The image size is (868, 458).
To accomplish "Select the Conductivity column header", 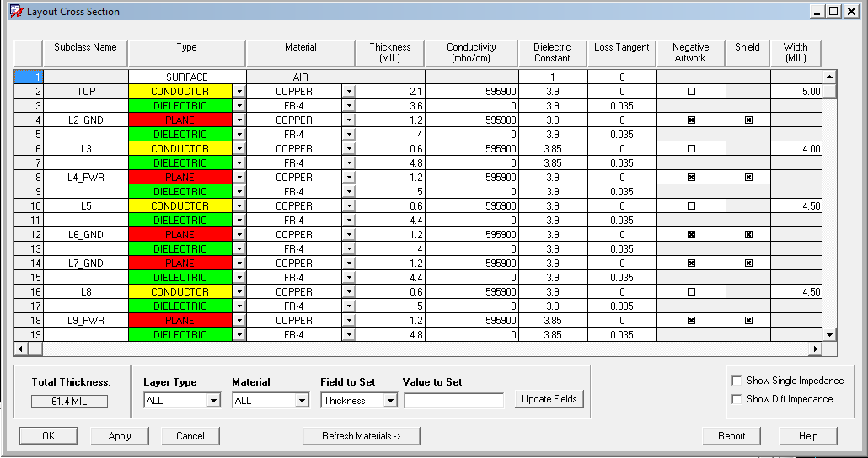I will pos(472,53).
